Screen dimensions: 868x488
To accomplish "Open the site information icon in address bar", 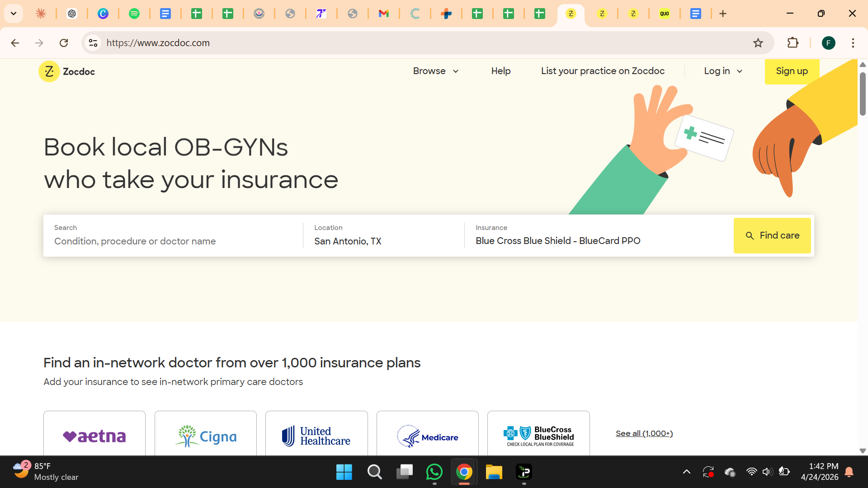I will point(93,43).
